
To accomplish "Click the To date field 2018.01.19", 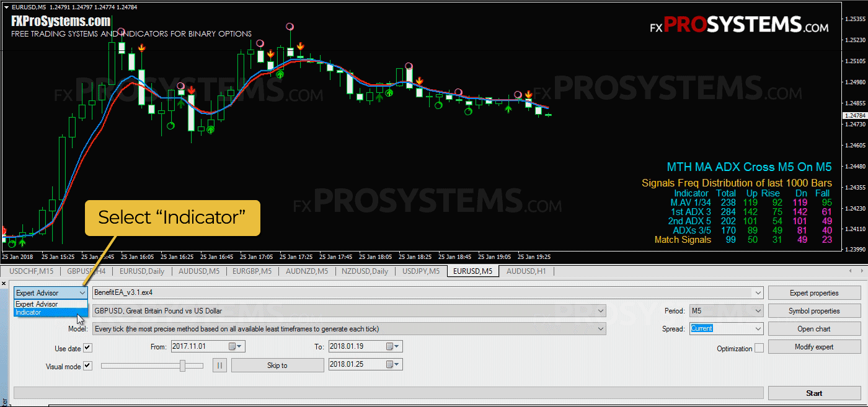I will [365, 347].
